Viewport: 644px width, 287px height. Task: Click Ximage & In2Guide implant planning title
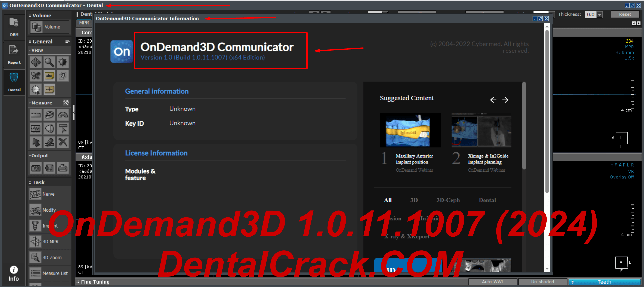click(x=488, y=159)
